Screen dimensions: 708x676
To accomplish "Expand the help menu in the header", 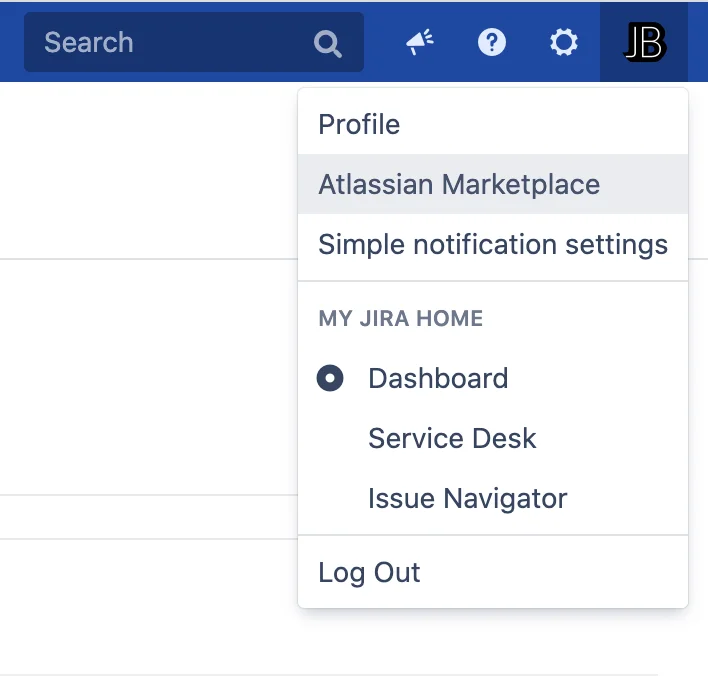I will point(492,42).
